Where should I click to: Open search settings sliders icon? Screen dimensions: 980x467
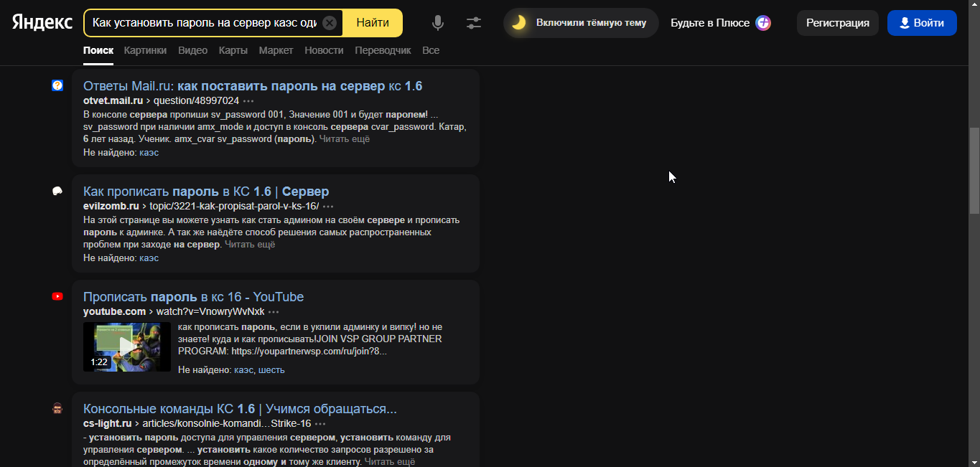pyautogui.click(x=474, y=23)
